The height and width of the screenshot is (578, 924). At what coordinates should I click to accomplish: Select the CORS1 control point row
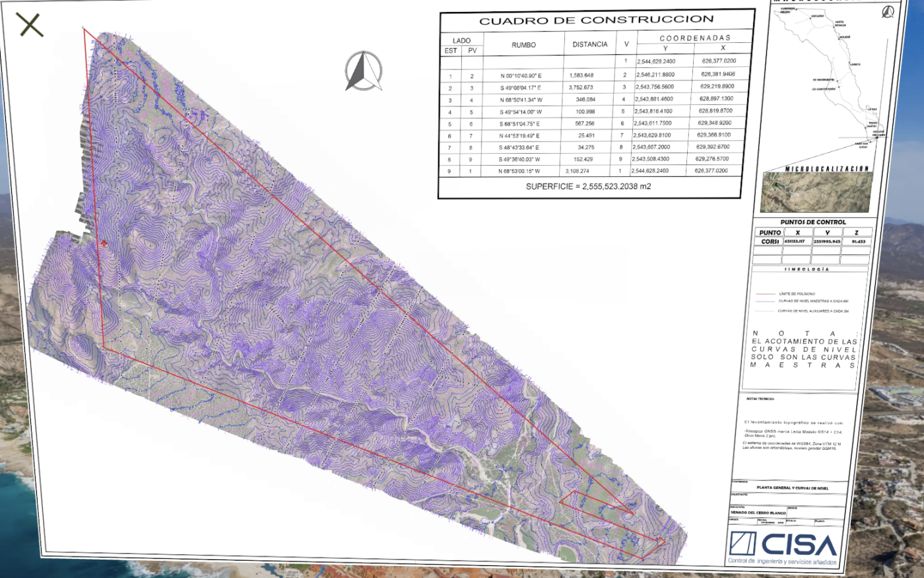(x=812, y=242)
